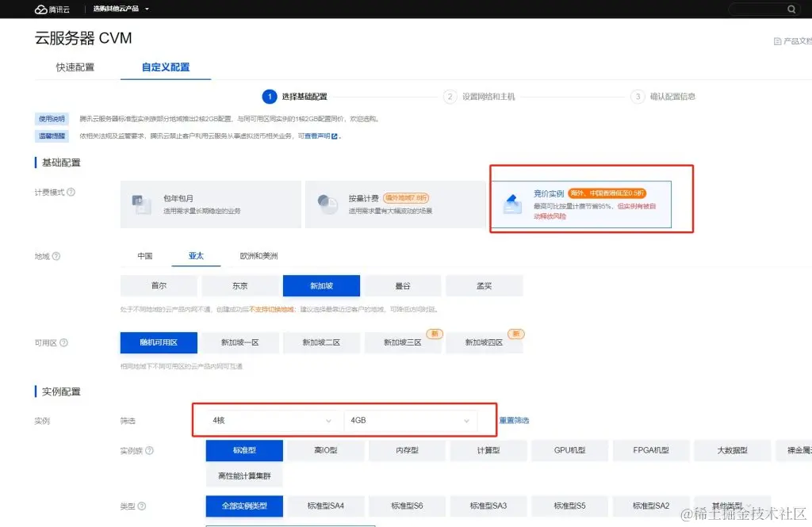Select 新加坡四区 availability zone
This screenshot has width=812, height=527.
pyautogui.click(x=484, y=342)
